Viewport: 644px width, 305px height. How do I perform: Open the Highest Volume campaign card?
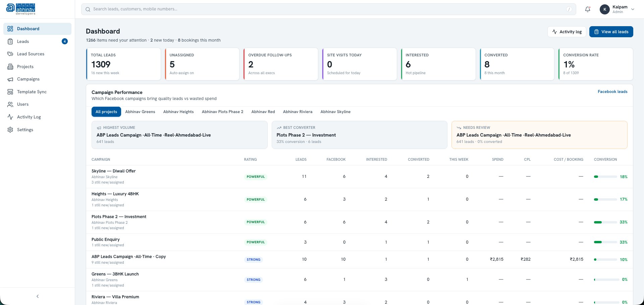(x=179, y=135)
